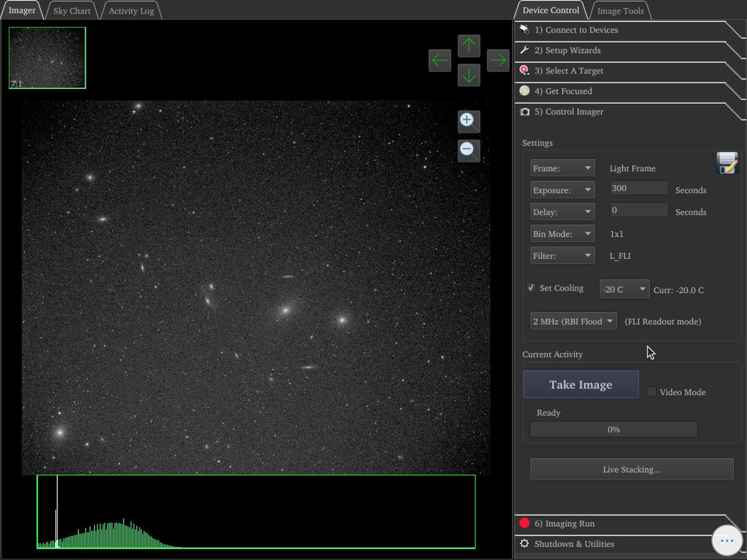Viewport: 747px width, 560px height.
Task: Click the Light Frame value text
Action: [x=632, y=169]
